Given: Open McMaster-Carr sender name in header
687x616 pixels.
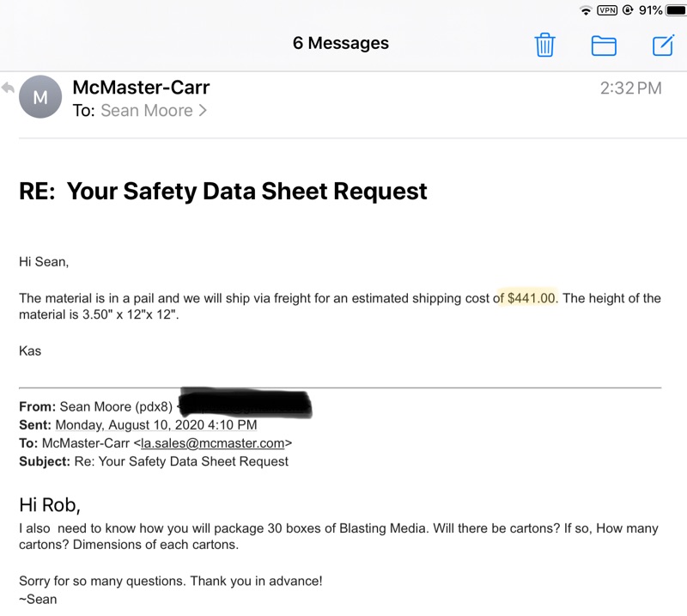Looking at the screenshot, I should [x=142, y=87].
